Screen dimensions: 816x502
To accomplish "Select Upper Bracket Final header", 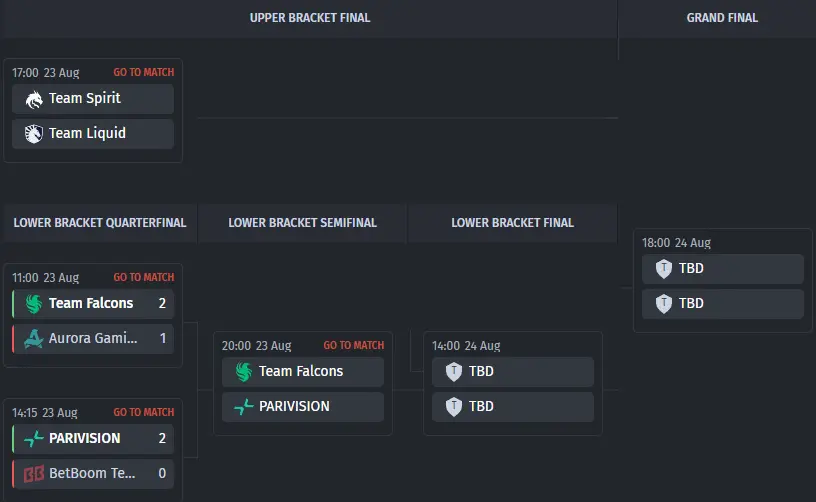I will 310,18.
